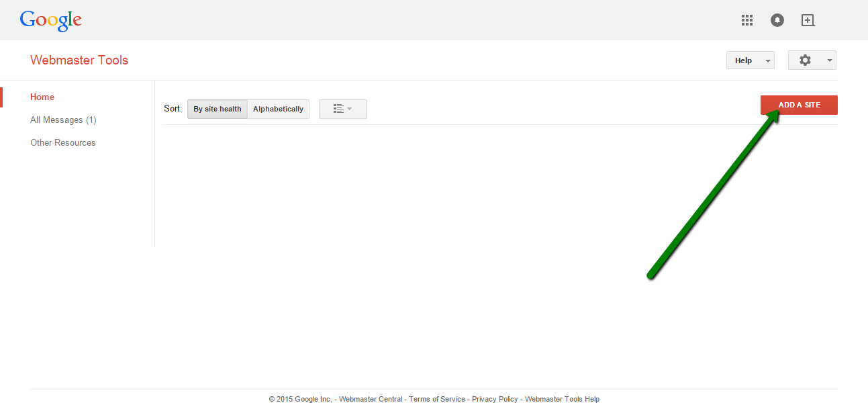Expand the arrow next to the view layout icon

[x=350, y=109]
